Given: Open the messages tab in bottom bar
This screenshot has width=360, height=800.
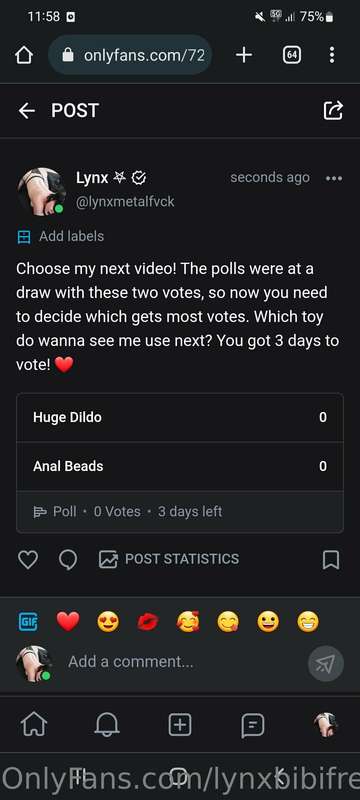Looking at the screenshot, I should (253, 725).
